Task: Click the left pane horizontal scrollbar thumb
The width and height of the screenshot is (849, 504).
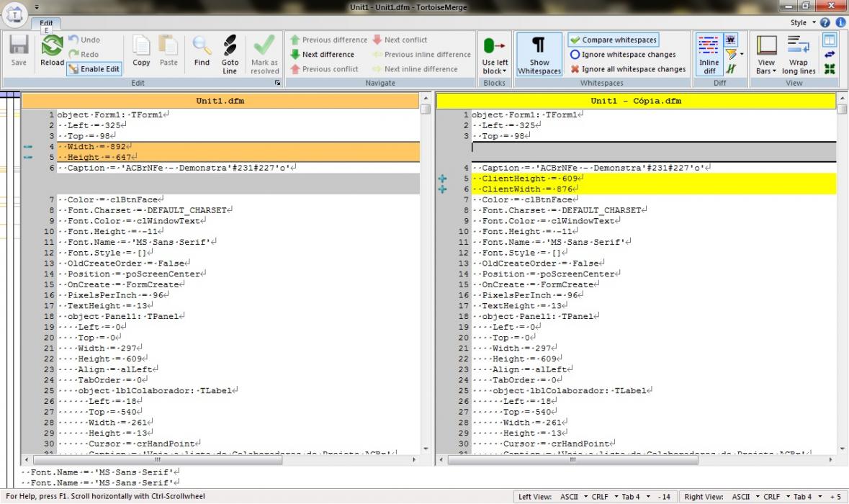Action: pos(158,459)
